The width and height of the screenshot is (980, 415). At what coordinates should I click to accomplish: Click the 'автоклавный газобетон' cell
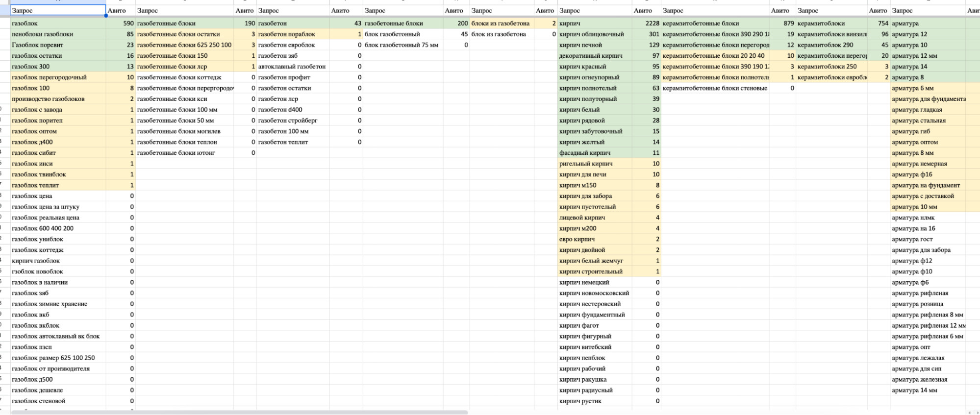click(x=293, y=67)
